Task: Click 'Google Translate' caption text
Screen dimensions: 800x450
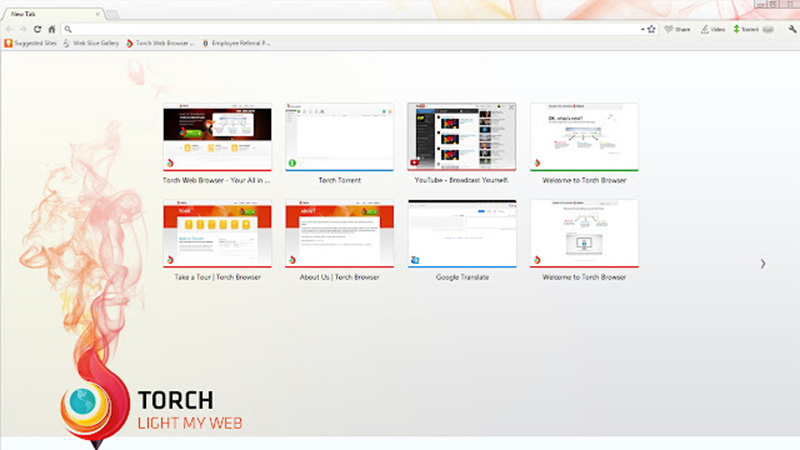Action: tap(462, 277)
